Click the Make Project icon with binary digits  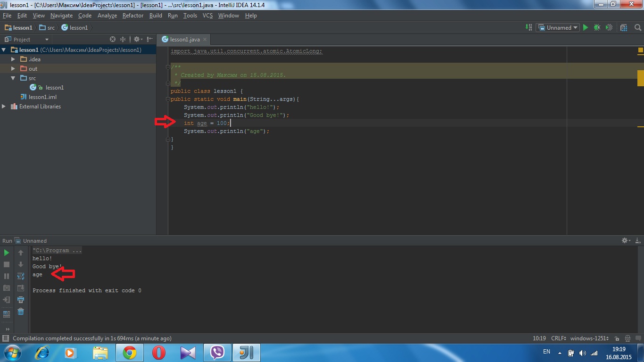[529, 28]
